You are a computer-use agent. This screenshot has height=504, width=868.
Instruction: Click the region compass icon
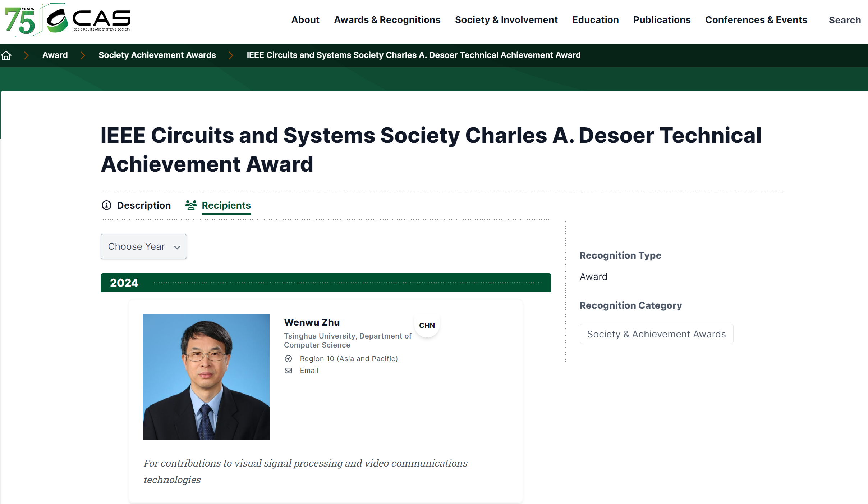click(x=288, y=359)
